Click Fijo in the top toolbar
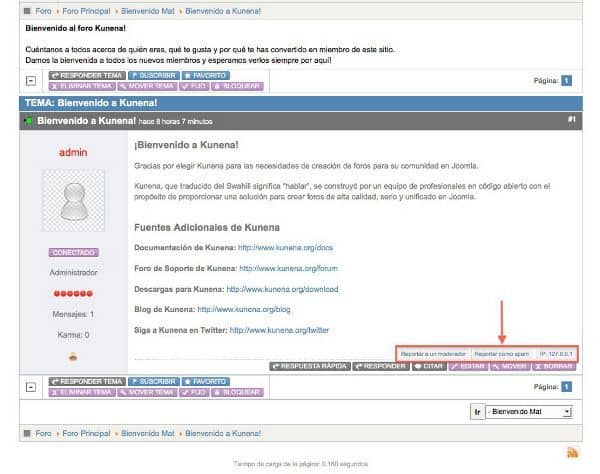Image resolution: width=600 pixels, height=474 pixels. tap(194, 86)
